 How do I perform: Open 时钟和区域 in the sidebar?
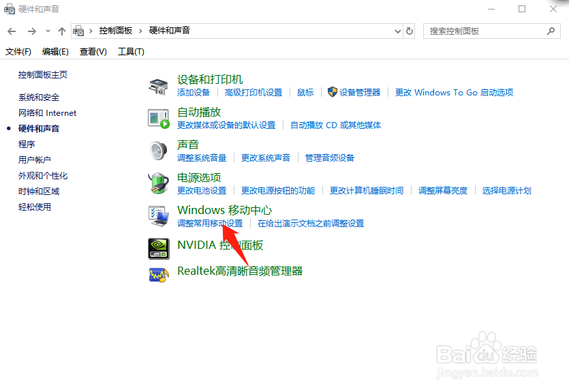tap(39, 192)
